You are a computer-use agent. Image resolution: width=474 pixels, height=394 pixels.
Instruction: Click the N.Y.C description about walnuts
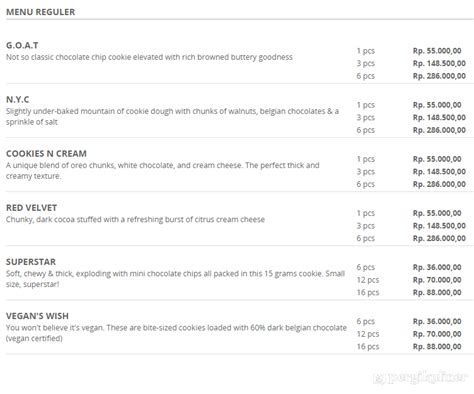coord(172,116)
